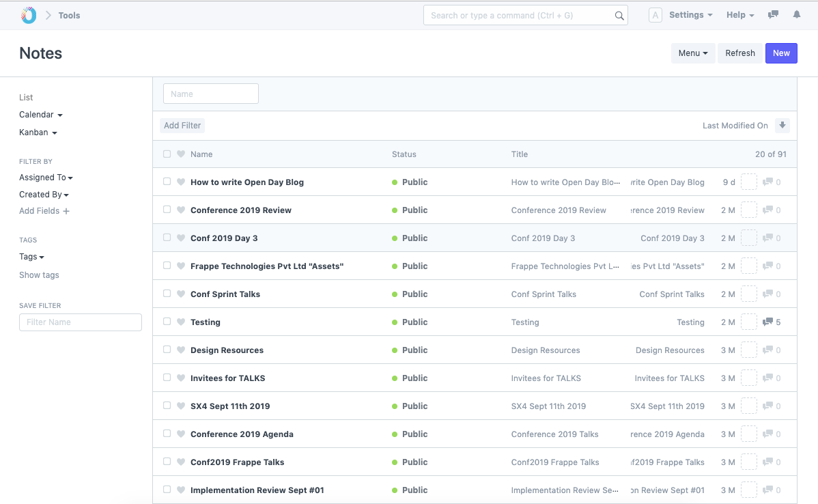
Task: Open chat messages icon in navbar
Action: 773,14
